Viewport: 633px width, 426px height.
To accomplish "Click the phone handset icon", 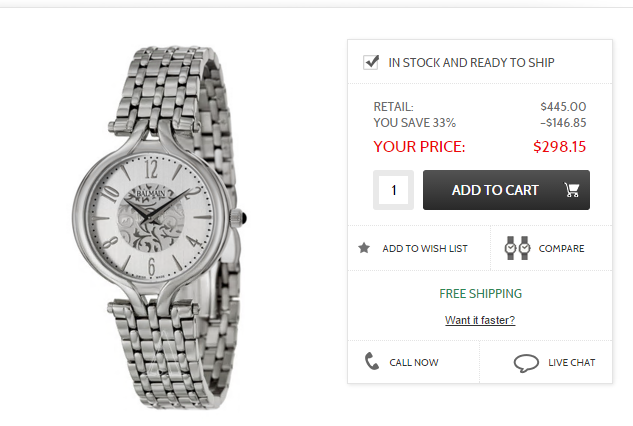I will pyautogui.click(x=372, y=362).
